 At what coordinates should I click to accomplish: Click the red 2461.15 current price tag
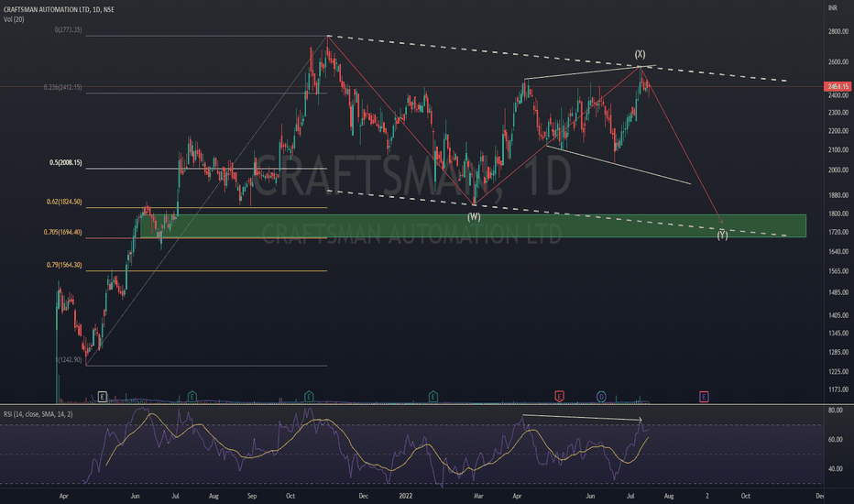click(x=838, y=87)
